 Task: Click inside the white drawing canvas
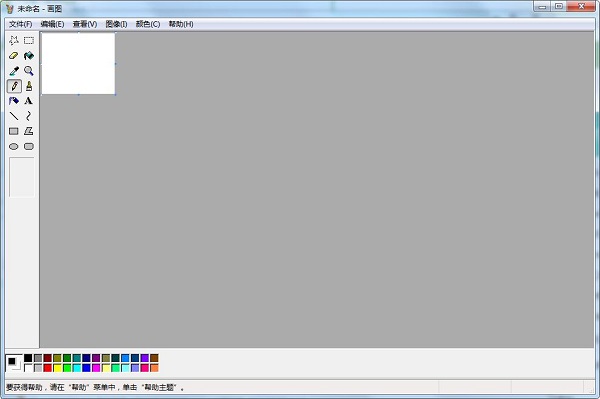click(x=78, y=64)
